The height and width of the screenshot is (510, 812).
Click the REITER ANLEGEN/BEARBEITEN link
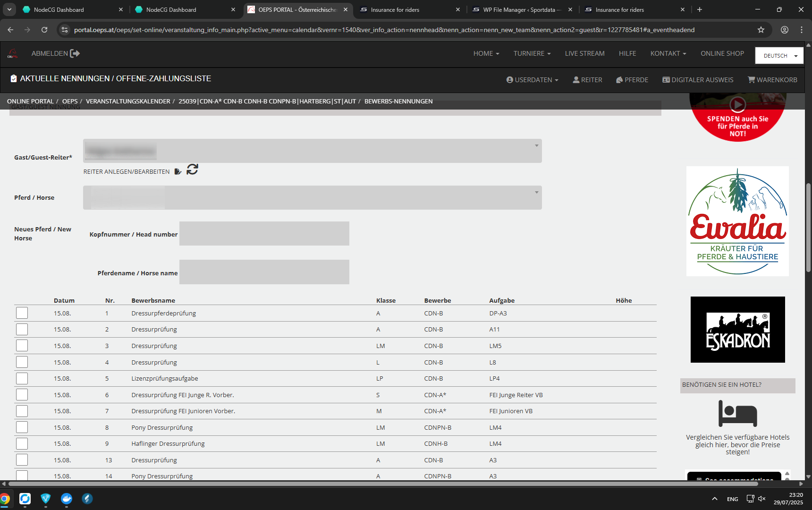pos(127,171)
